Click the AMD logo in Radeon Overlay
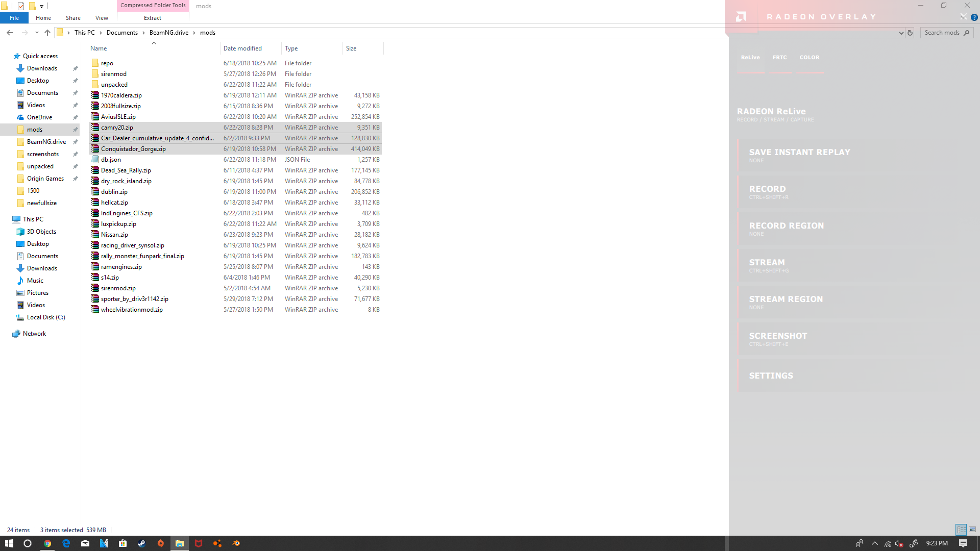Viewport: 980px width, 551px height. tap(741, 17)
